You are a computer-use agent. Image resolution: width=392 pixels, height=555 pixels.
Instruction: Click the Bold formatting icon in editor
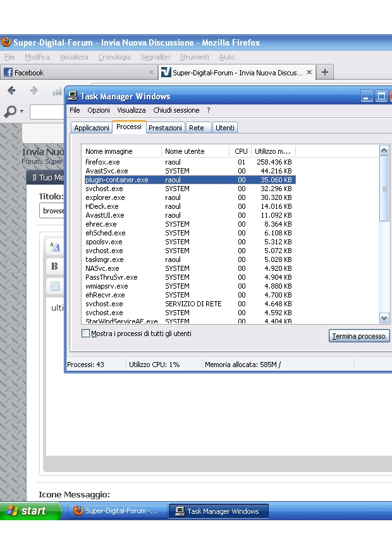click(54, 266)
